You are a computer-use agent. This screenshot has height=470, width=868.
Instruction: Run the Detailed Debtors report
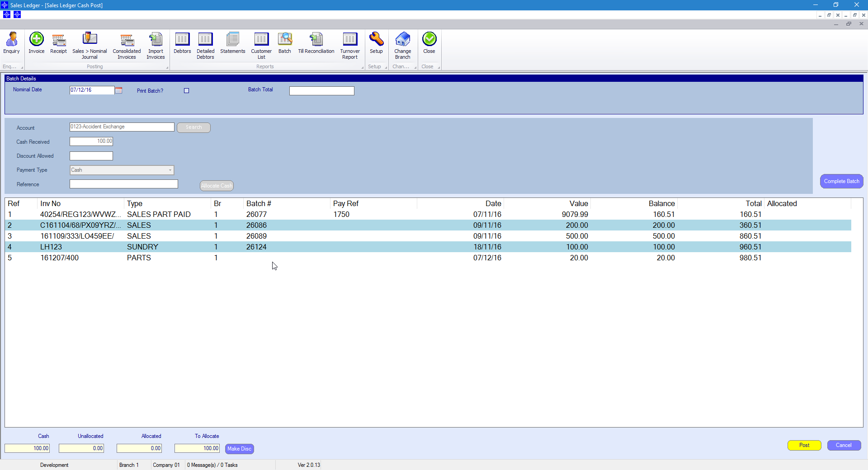[205, 46]
